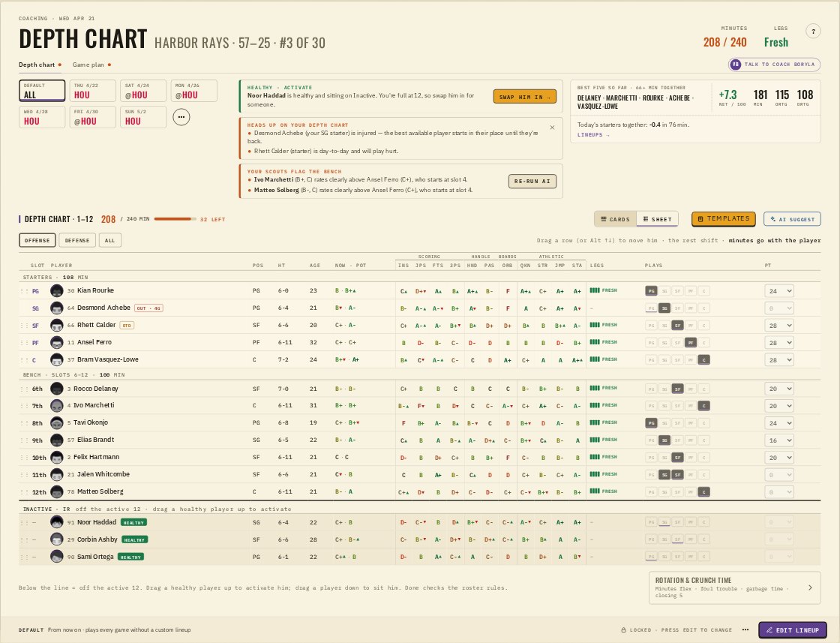Open the help question mark icon

[813, 31]
